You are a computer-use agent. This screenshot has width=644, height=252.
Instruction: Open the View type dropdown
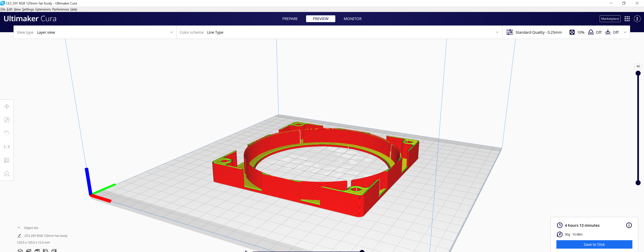(95, 32)
